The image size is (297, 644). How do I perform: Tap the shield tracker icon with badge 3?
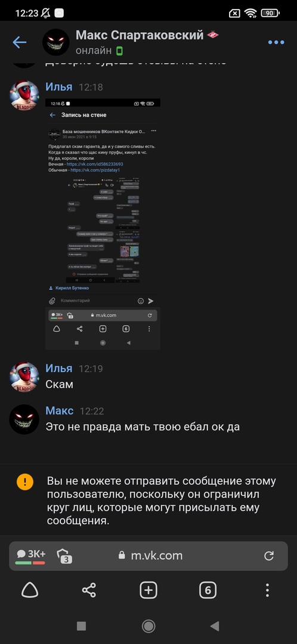tap(64, 556)
